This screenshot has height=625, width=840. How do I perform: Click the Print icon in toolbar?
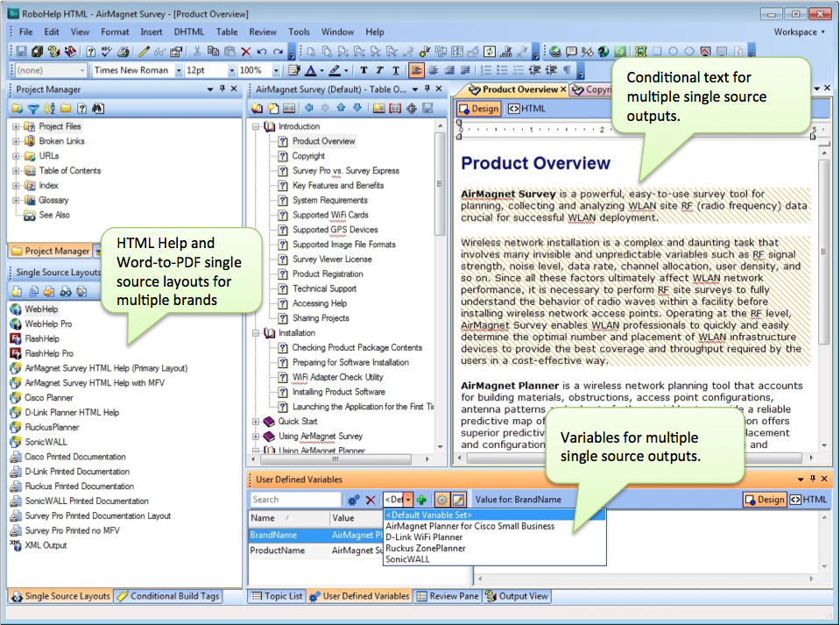click(x=124, y=52)
